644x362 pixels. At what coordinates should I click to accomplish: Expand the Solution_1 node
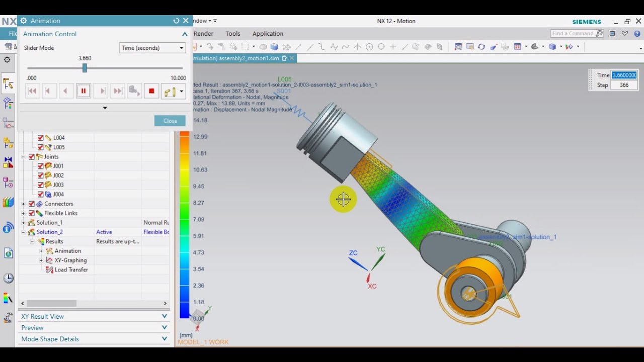point(23,223)
